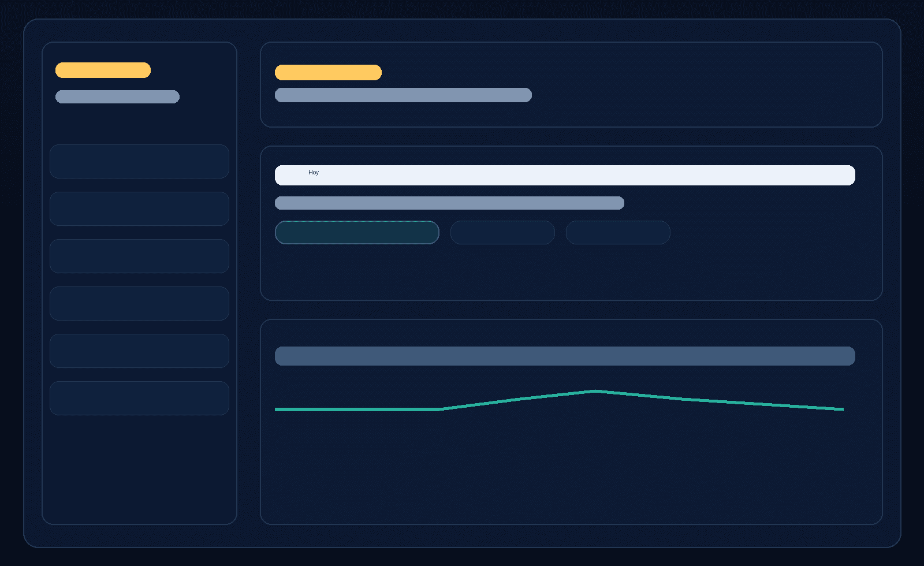Go to the third sidebar list item
924x566 pixels.
coord(139,256)
